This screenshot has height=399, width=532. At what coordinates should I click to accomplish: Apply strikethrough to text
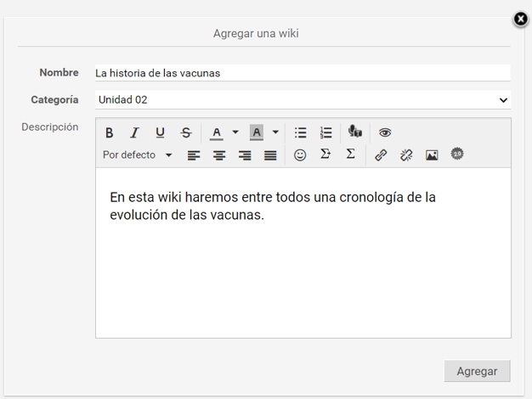point(186,132)
